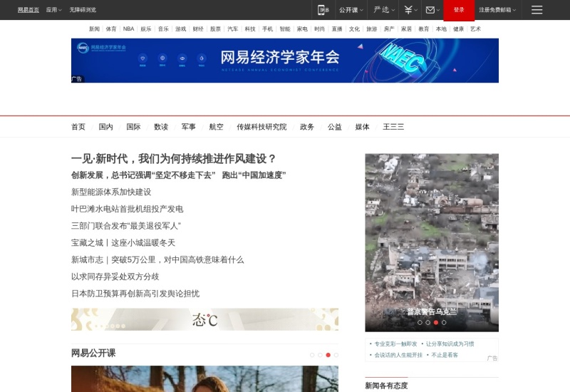570x392 pixels.
Task: Open the 娱乐 channel link
Action: (x=146, y=29)
